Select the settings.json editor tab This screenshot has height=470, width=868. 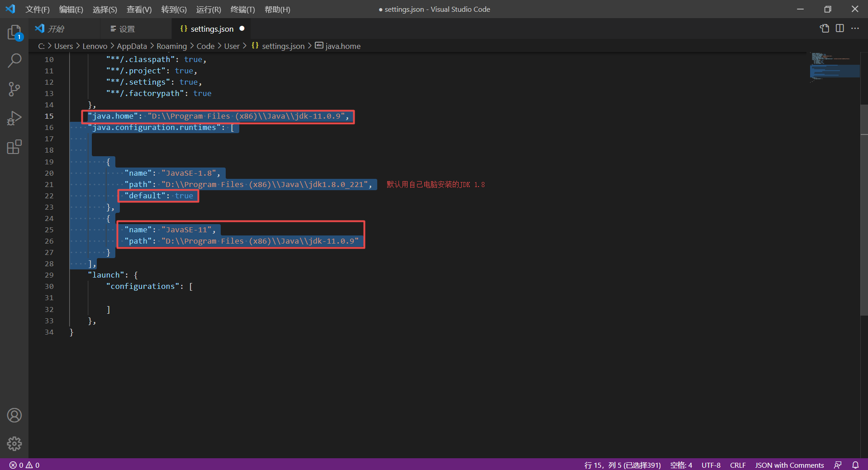point(212,29)
